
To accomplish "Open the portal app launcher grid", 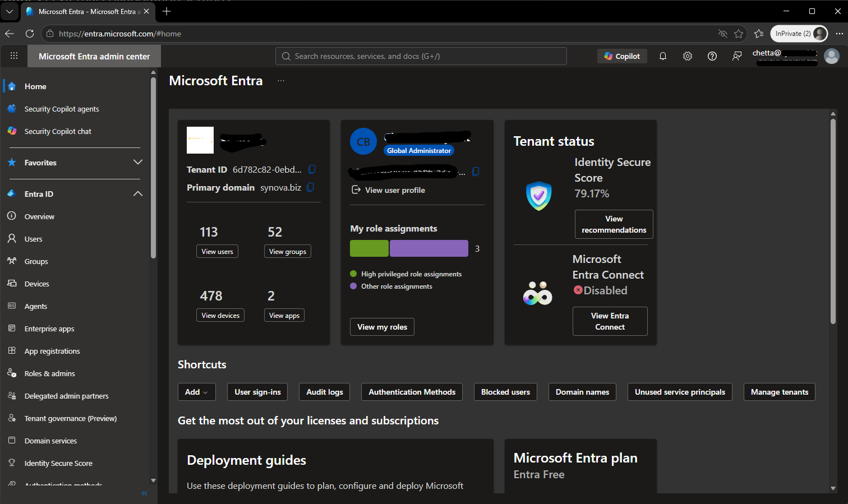I will pos(14,56).
